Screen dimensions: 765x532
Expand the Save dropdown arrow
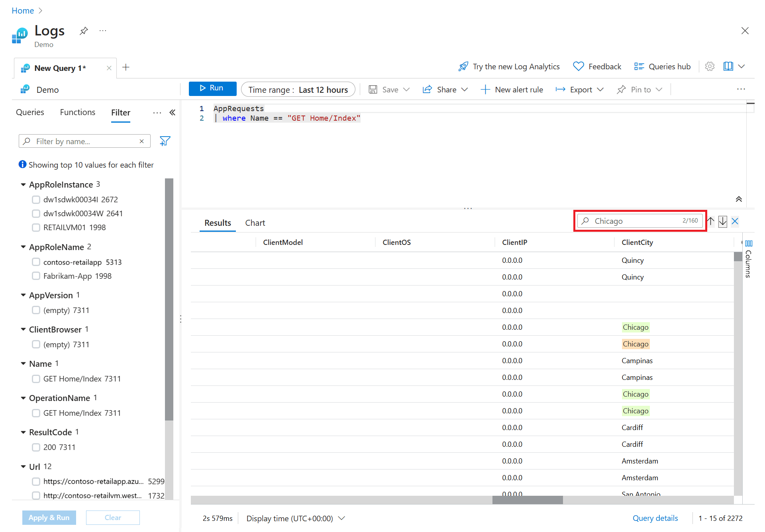406,90
